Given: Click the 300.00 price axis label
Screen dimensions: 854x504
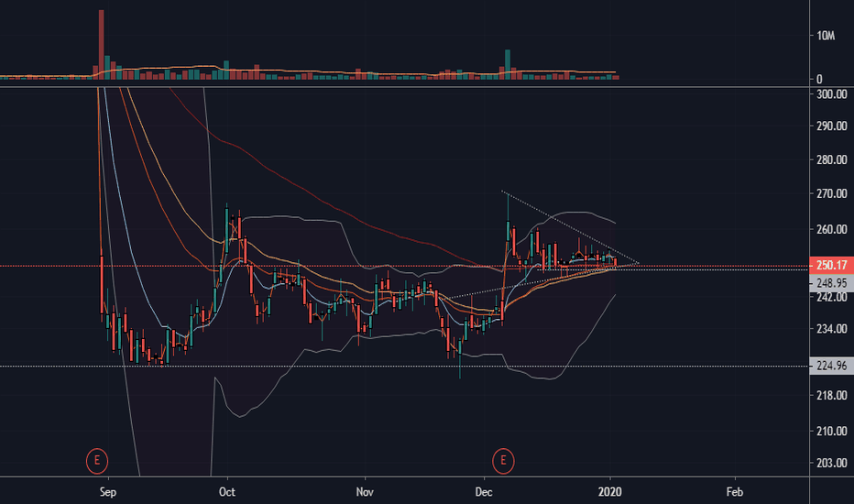Looking at the screenshot, I should 832,94.
